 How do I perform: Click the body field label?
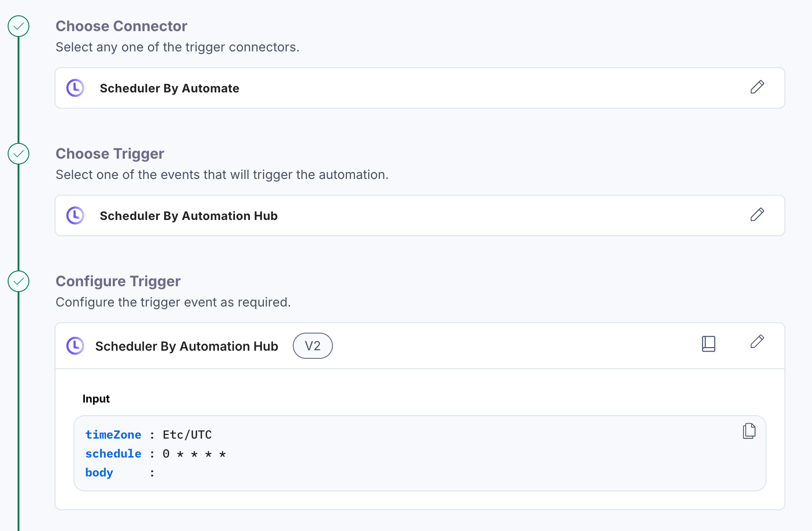click(99, 472)
